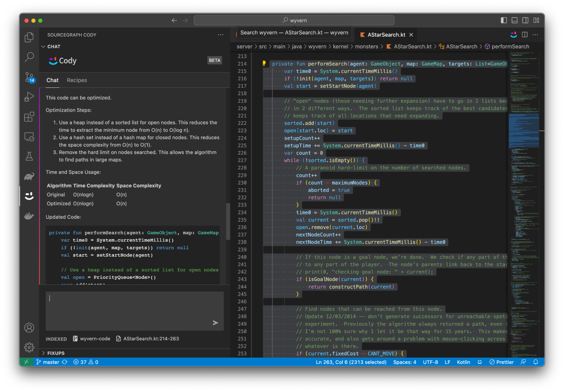Image resolution: width=564 pixels, height=392 pixels.
Task: Open the Run and Debug view
Action: click(x=29, y=97)
